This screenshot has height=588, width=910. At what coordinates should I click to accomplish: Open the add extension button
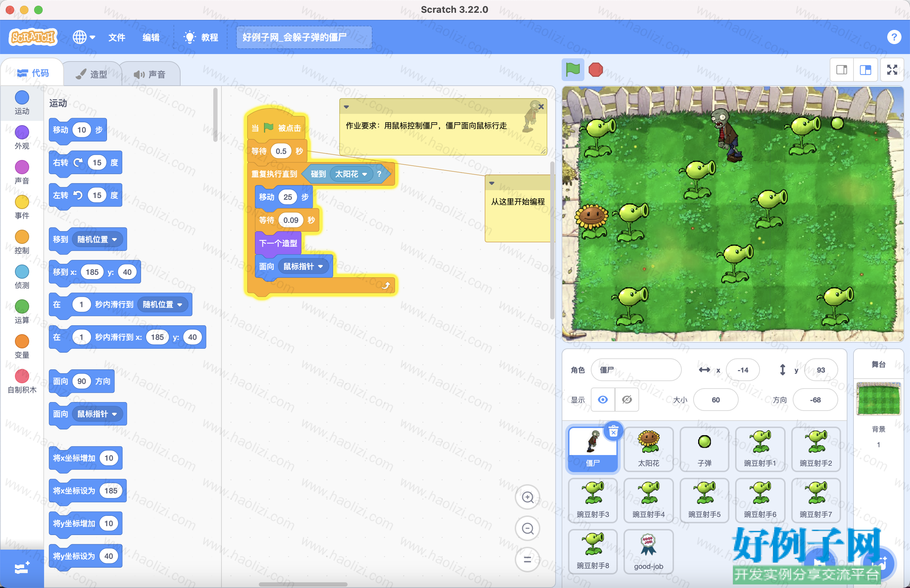22,568
